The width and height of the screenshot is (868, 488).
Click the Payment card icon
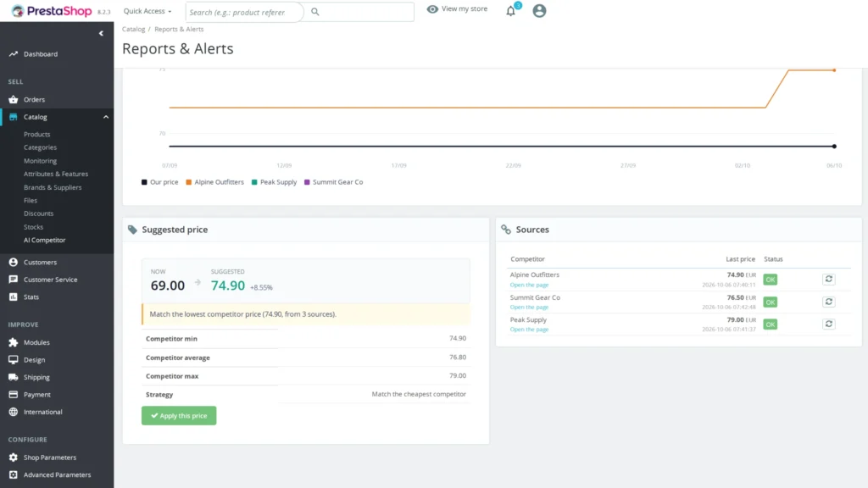pos(14,395)
